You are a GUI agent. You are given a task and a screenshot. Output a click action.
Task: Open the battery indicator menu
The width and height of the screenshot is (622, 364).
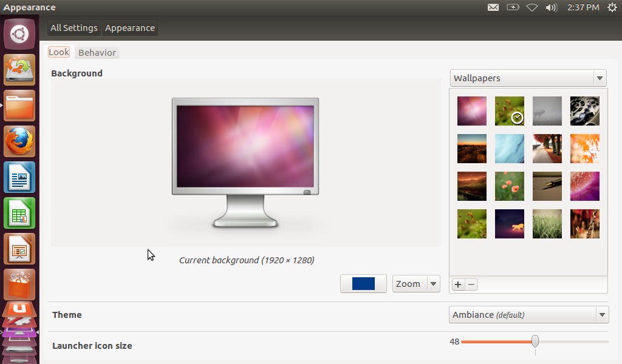[513, 7]
